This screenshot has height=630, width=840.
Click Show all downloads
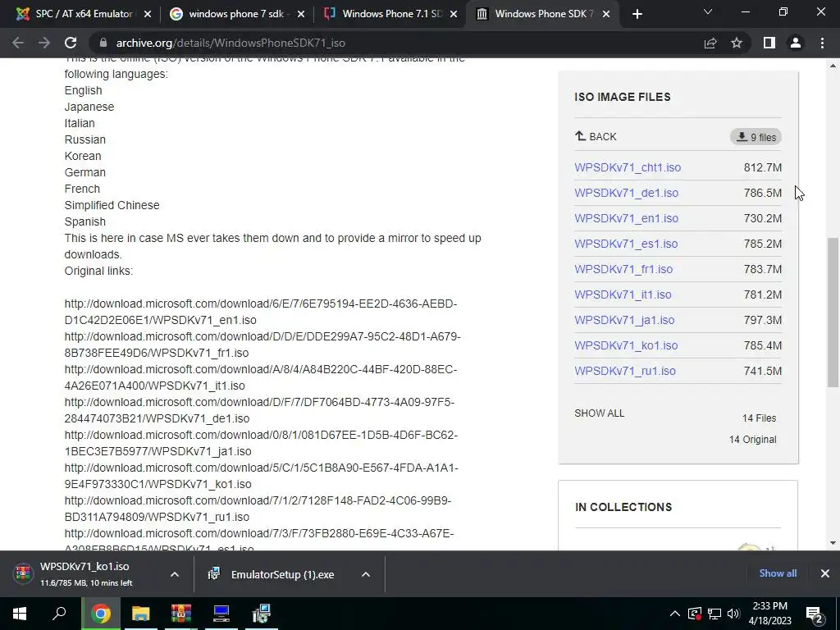tap(778, 573)
